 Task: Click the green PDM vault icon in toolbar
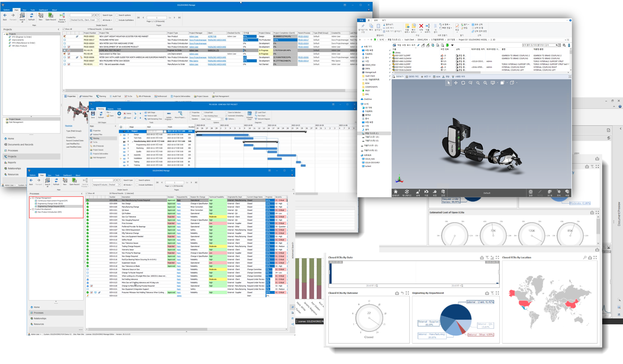pos(447,45)
